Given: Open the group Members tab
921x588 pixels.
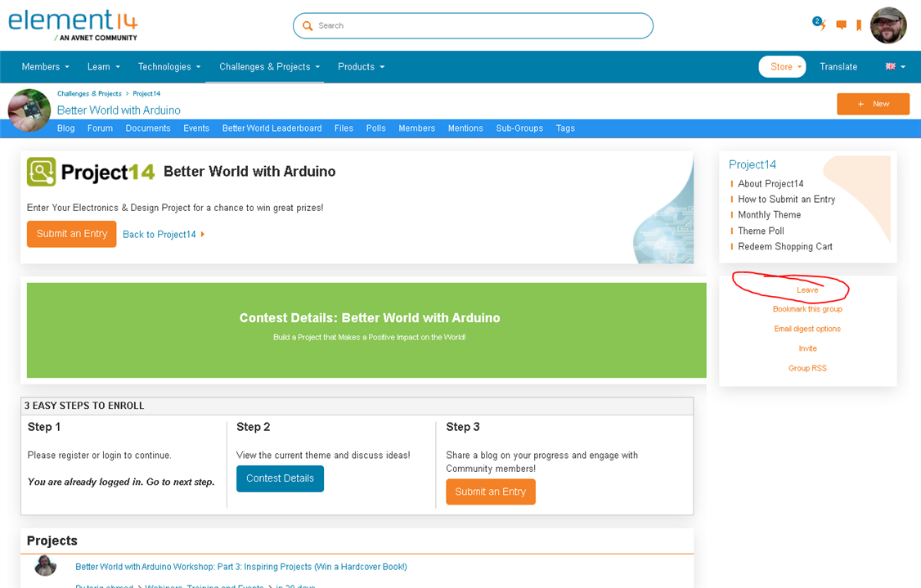Looking at the screenshot, I should click(x=416, y=128).
